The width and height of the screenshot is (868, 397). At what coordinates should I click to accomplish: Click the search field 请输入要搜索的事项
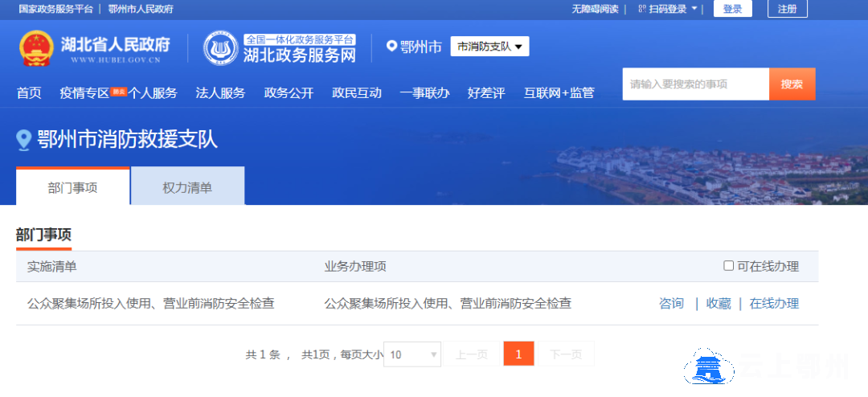(x=696, y=84)
